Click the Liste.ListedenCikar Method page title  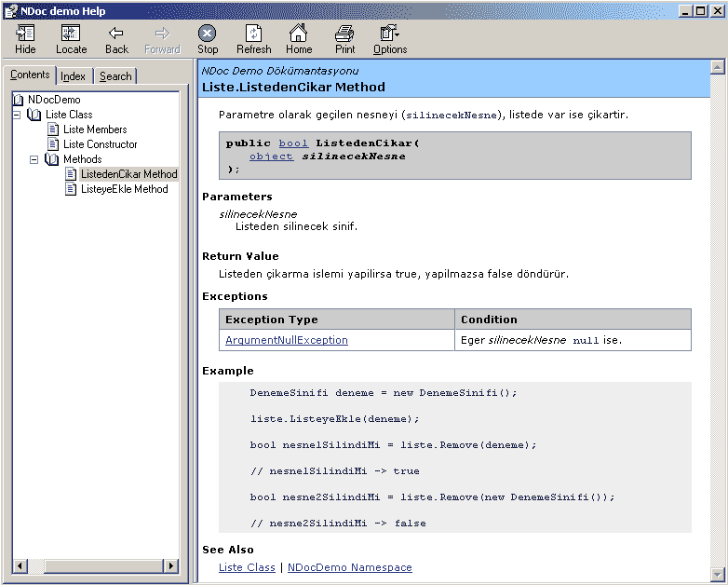(293, 88)
